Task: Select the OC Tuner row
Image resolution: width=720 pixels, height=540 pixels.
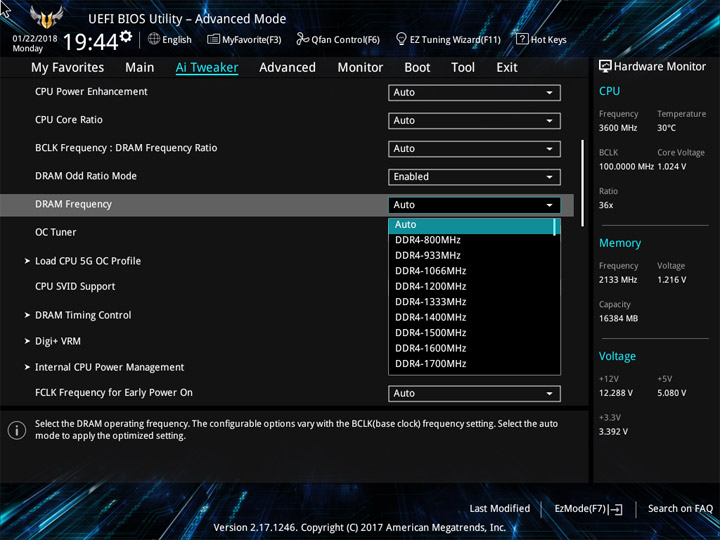Action: (56, 232)
